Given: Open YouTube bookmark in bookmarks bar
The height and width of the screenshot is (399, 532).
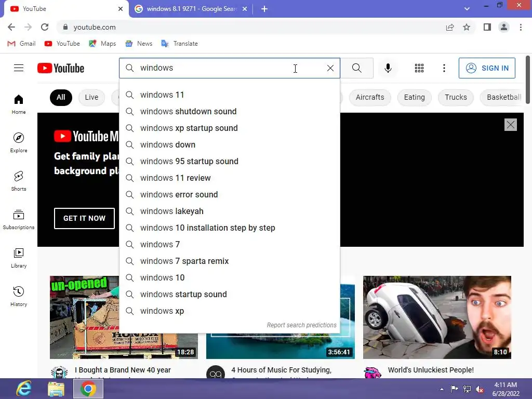Looking at the screenshot, I should point(62,44).
